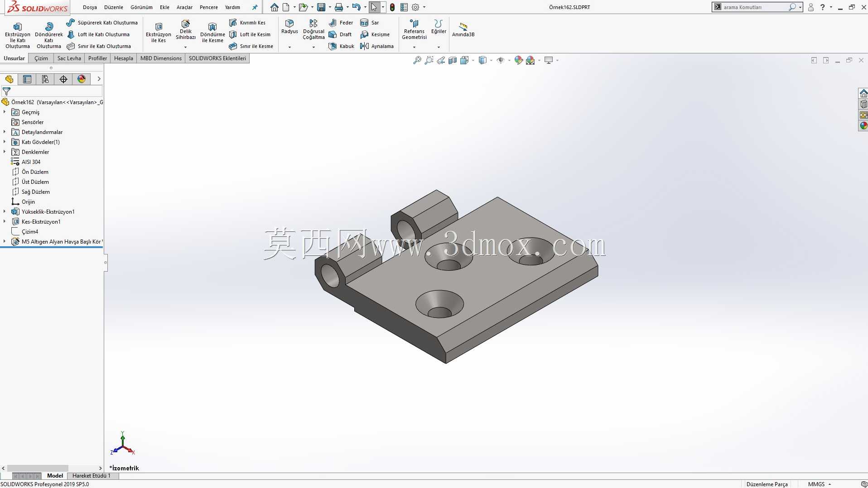Expand the Katı Gövdeler(1) node

click(5, 142)
